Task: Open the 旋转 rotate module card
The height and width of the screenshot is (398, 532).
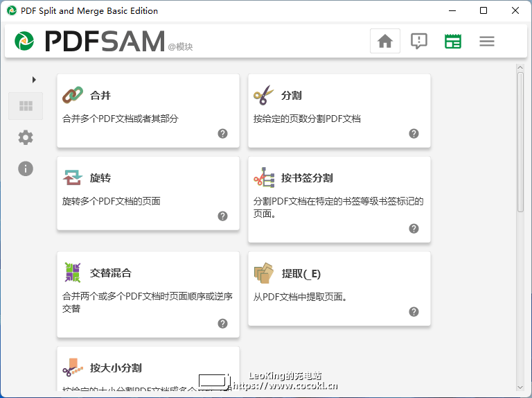Action: [148, 193]
